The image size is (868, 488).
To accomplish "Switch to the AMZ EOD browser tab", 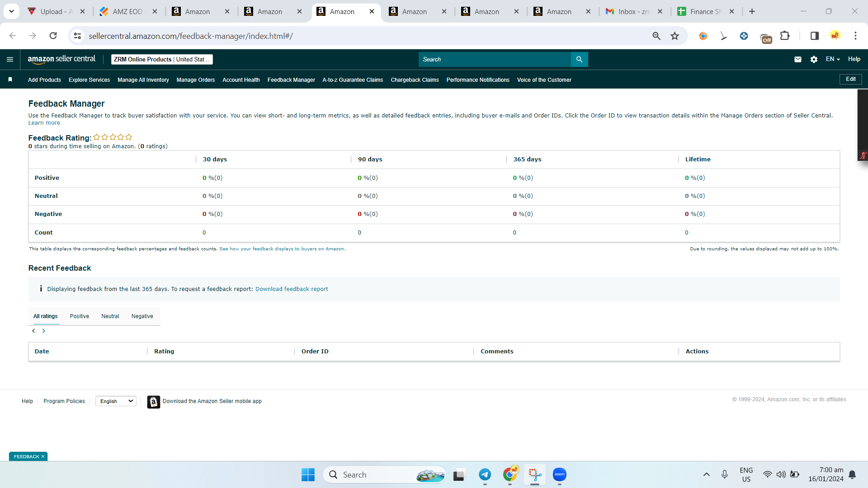I will pyautogui.click(x=129, y=12).
